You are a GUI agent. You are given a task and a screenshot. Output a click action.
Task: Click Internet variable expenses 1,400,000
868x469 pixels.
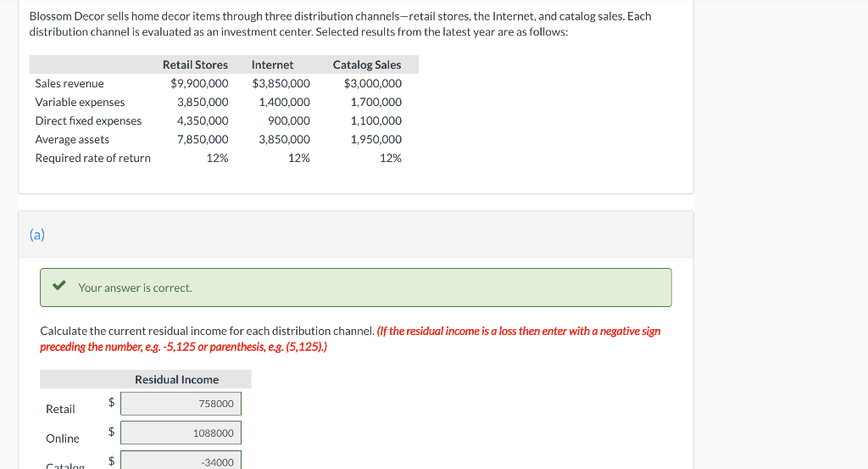tap(284, 103)
